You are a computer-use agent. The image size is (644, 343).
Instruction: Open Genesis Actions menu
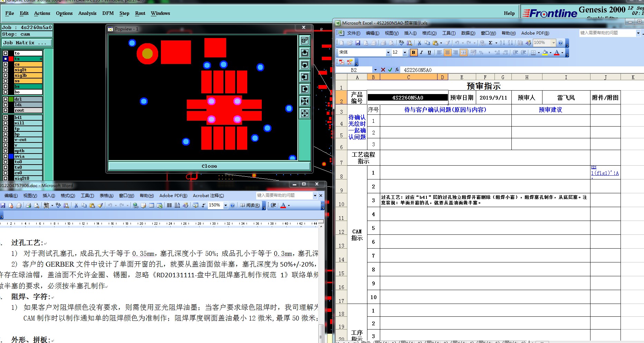42,13
